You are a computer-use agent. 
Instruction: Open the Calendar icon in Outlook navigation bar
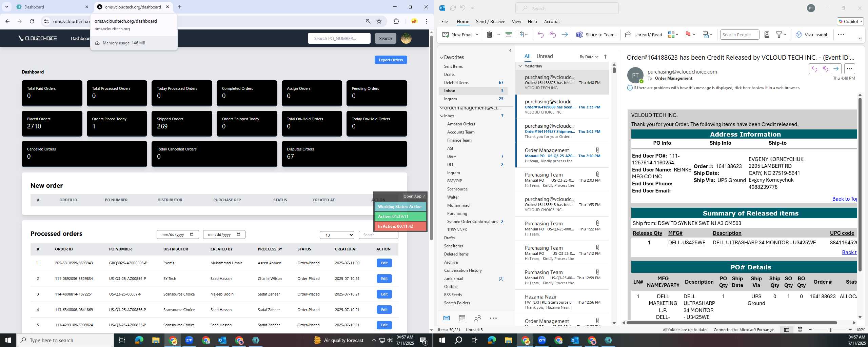point(462,318)
